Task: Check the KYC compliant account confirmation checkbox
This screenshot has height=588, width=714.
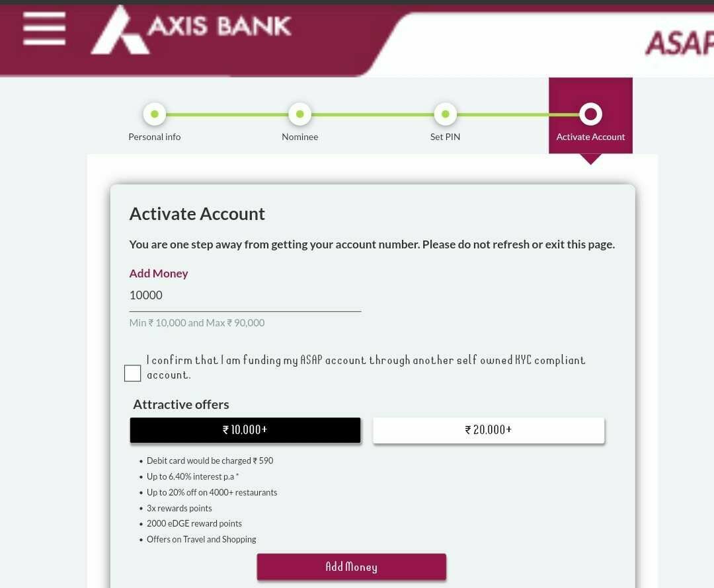Action: click(132, 373)
